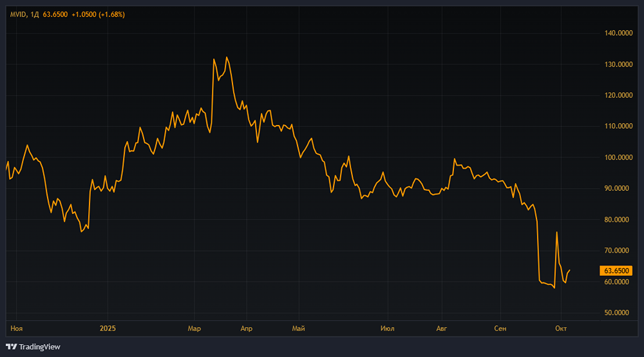Click the 50.0000 price axis label
Image resolution: width=644 pixels, height=357 pixels.
[616, 313]
